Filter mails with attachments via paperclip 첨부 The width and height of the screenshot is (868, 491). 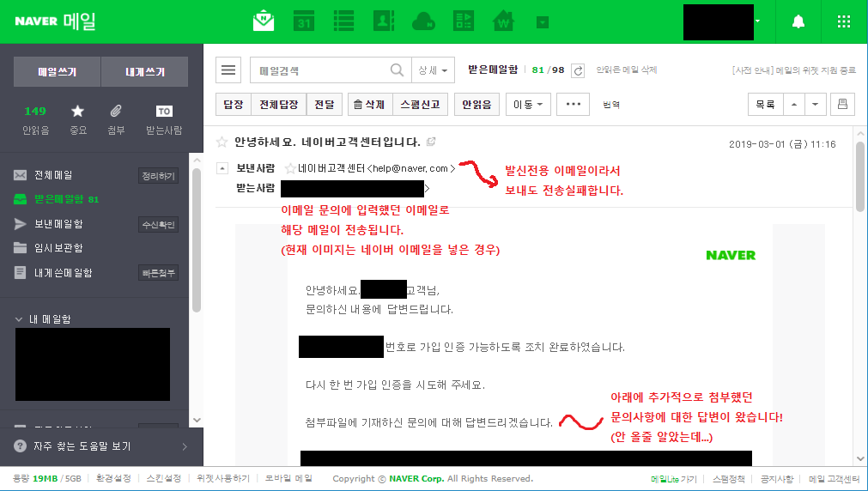point(116,119)
